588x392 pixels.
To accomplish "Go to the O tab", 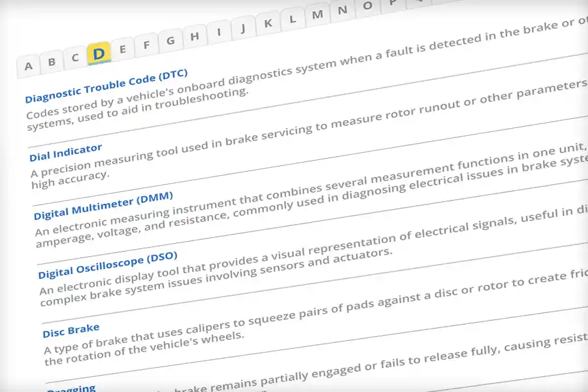I will coord(367,6).
